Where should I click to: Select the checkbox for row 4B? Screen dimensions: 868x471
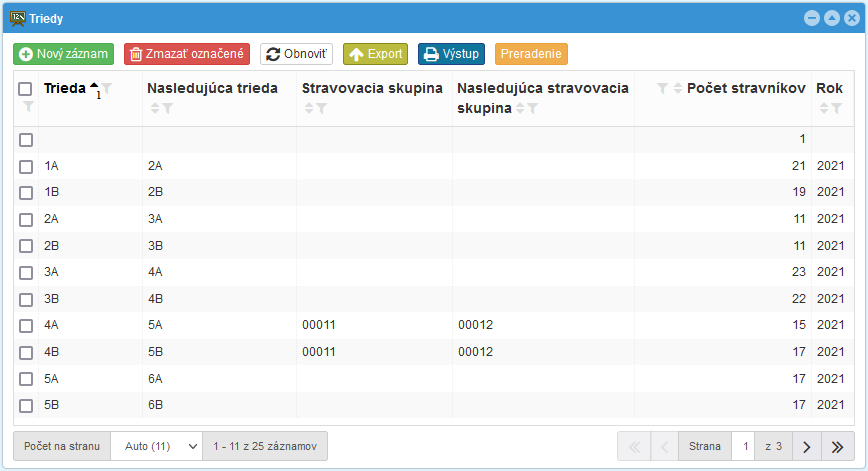tap(26, 351)
